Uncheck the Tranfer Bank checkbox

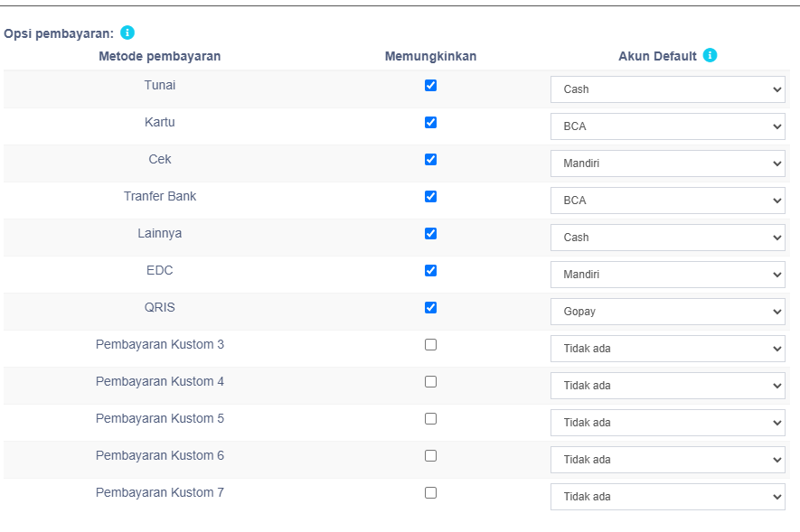pyautogui.click(x=430, y=196)
